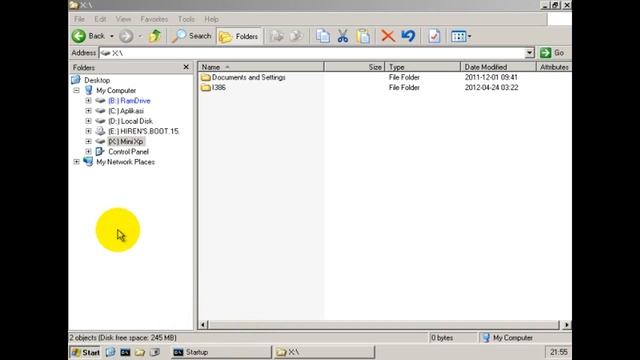This screenshot has height=360, width=640.
Task: Sort by the Type column header
Action: point(422,67)
